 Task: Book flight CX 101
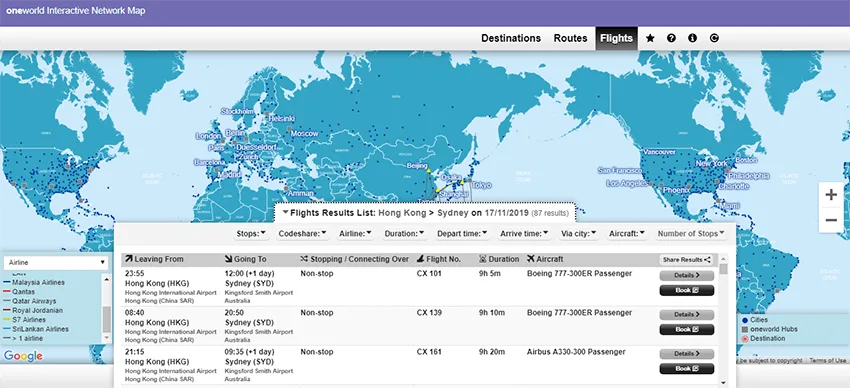point(686,290)
